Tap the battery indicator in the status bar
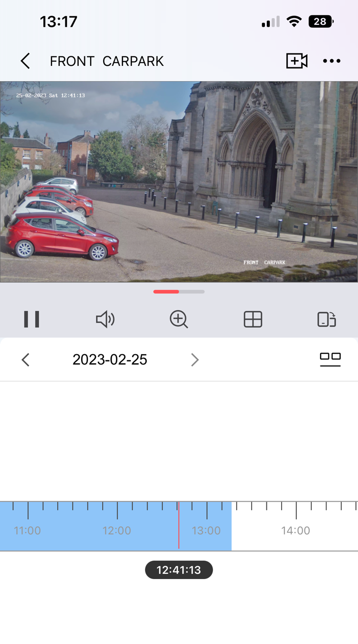The width and height of the screenshot is (358, 644). [321, 21]
